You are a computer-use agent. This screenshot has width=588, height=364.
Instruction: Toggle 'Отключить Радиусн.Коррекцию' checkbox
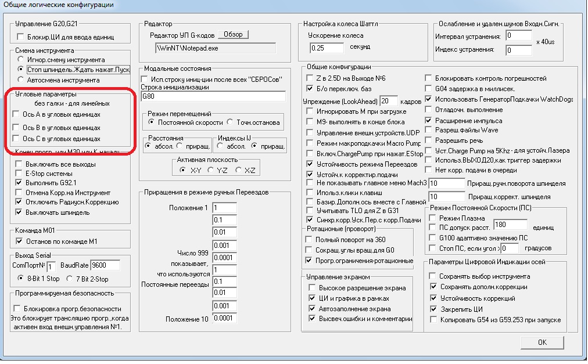[x=19, y=201]
